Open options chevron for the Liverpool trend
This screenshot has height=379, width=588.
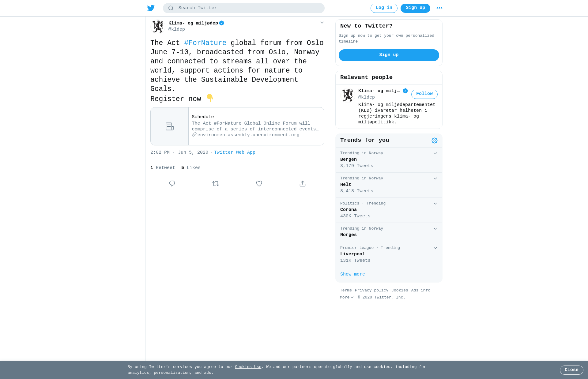(435, 248)
